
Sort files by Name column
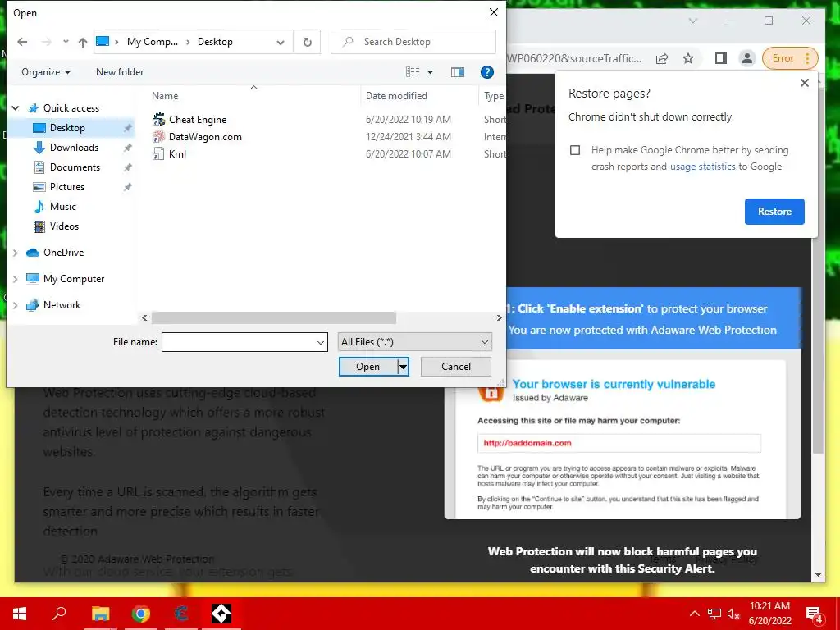click(x=165, y=96)
